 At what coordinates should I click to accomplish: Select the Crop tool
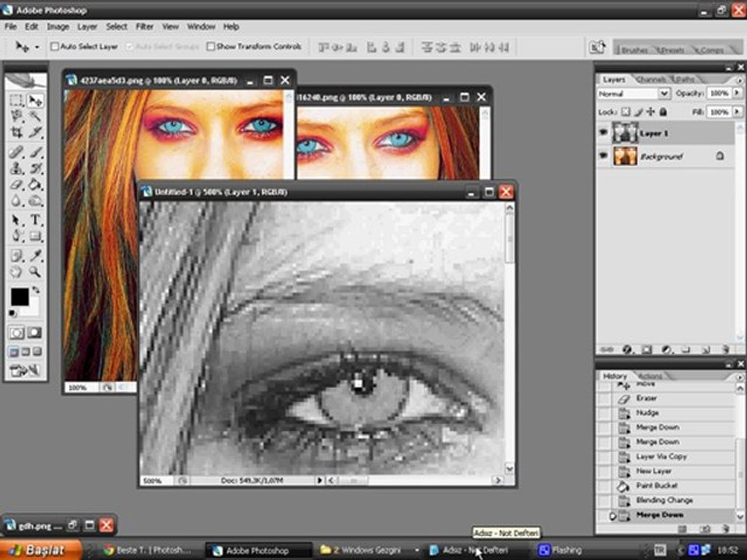[x=16, y=132]
